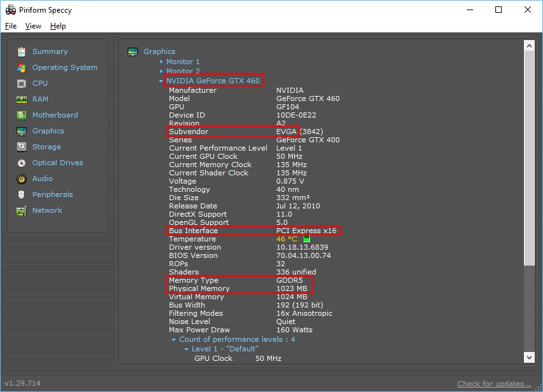Show the RAM section
The image size is (543, 392).
tap(40, 99)
